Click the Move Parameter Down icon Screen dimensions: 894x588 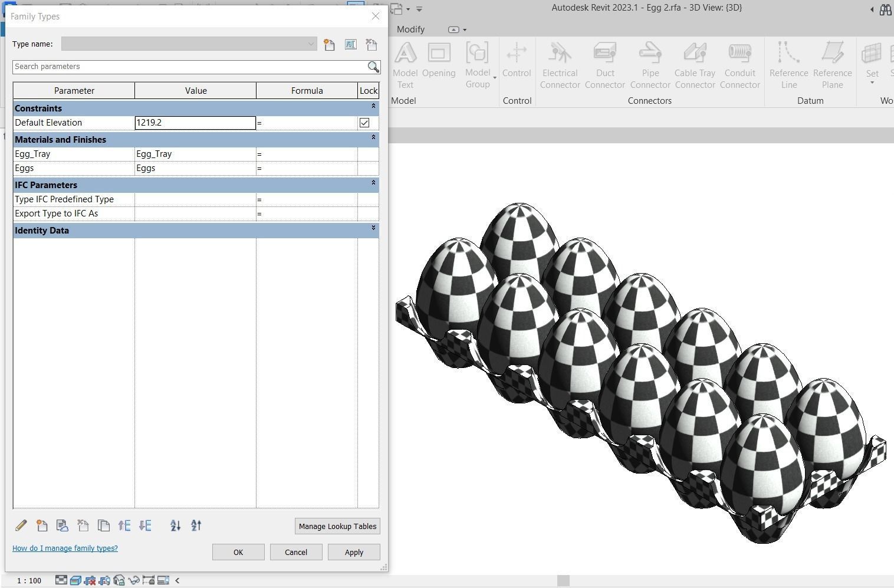(145, 525)
